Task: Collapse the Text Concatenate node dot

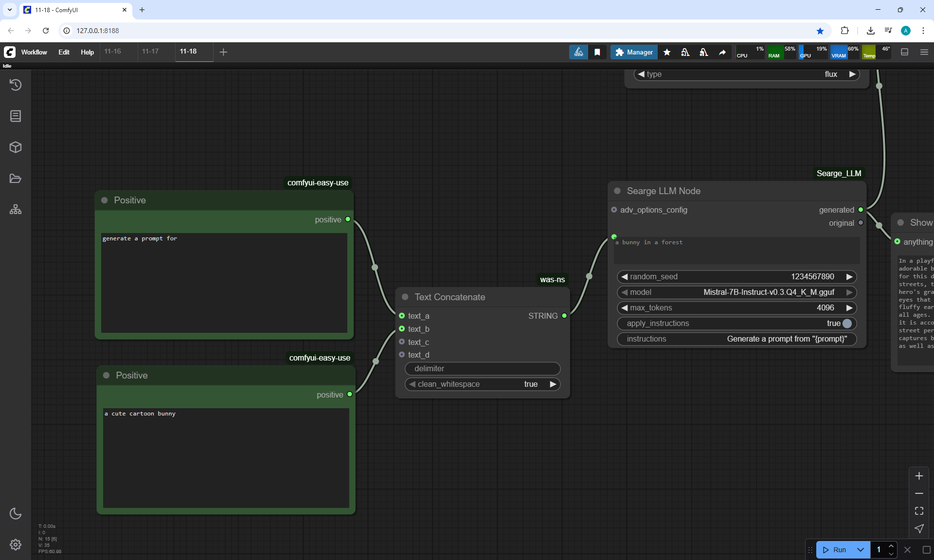Action: [405, 297]
